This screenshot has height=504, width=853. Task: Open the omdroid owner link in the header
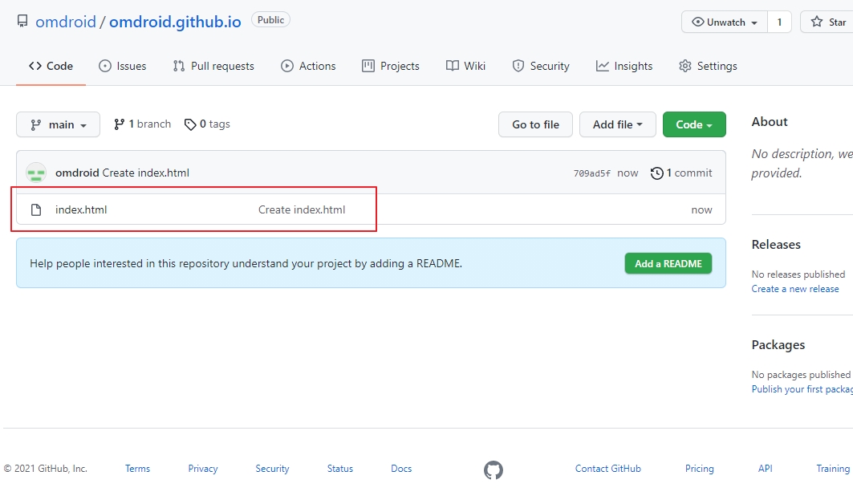(x=66, y=22)
